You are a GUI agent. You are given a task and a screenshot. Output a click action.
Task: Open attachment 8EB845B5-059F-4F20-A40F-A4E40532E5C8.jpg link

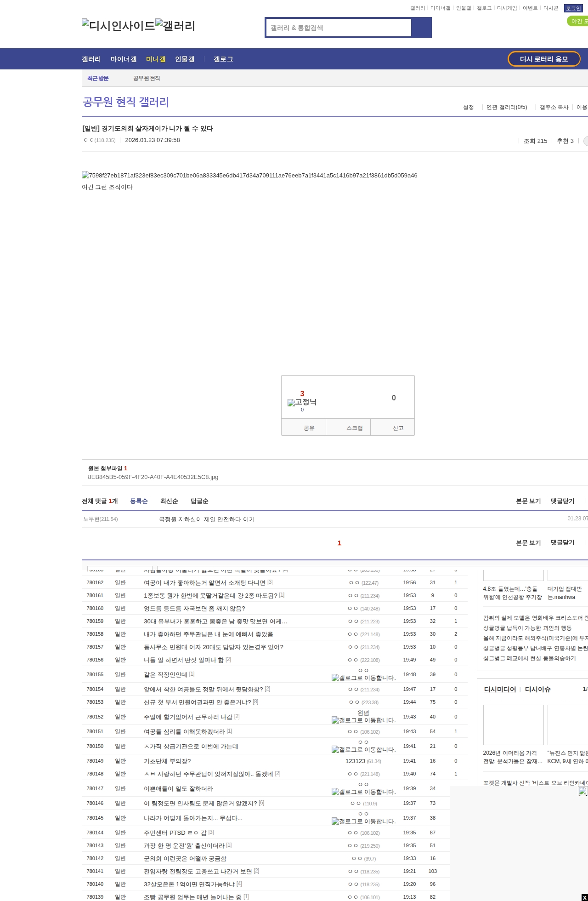click(153, 477)
